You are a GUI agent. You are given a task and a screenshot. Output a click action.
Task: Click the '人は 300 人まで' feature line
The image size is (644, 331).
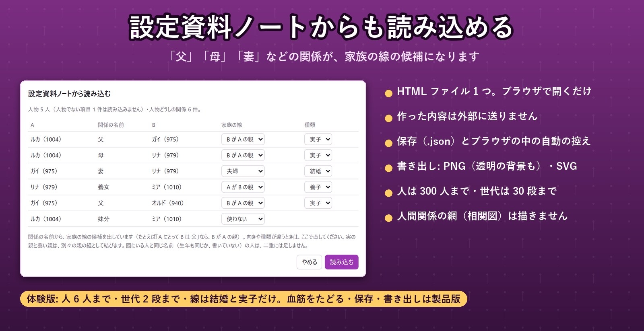[477, 191]
